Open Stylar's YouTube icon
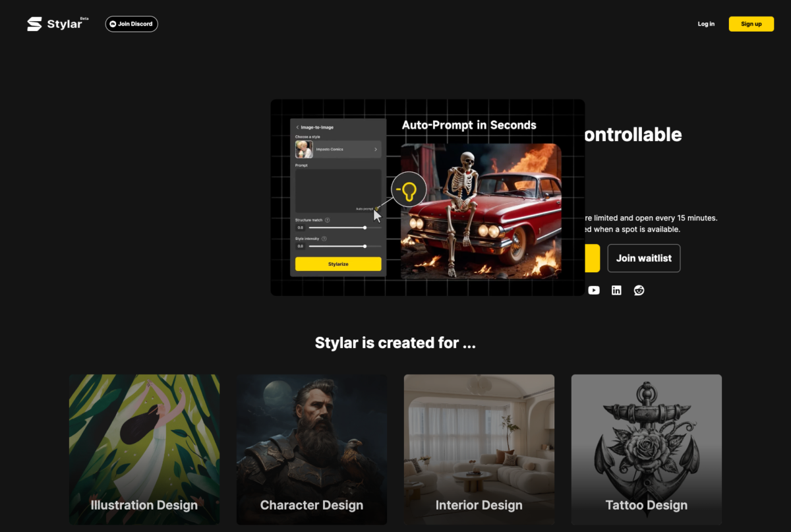Screen dimensions: 791x532 594,290
